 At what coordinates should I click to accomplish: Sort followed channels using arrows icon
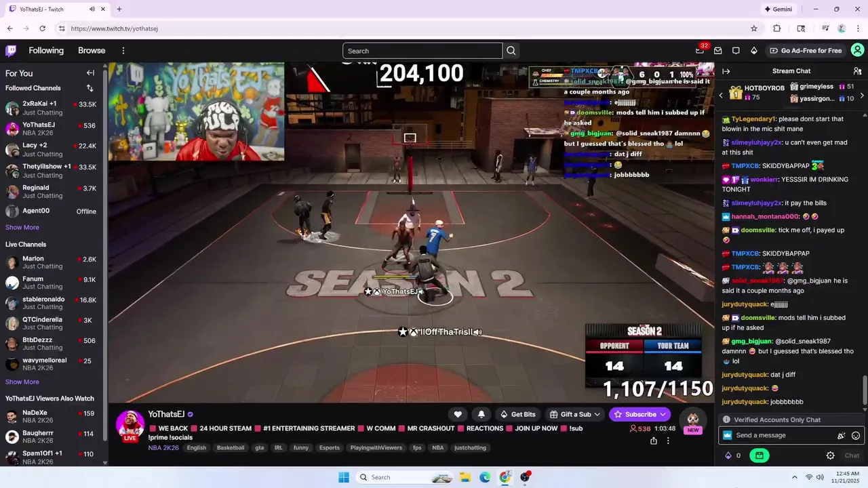click(90, 88)
